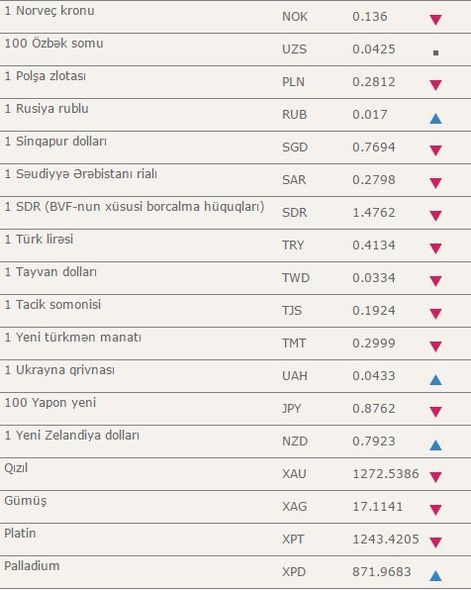Screen dimensions: 471x590
Task: Click the blue up arrow for Palladium XPD
Action: pyautogui.click(x=435, y=575)
